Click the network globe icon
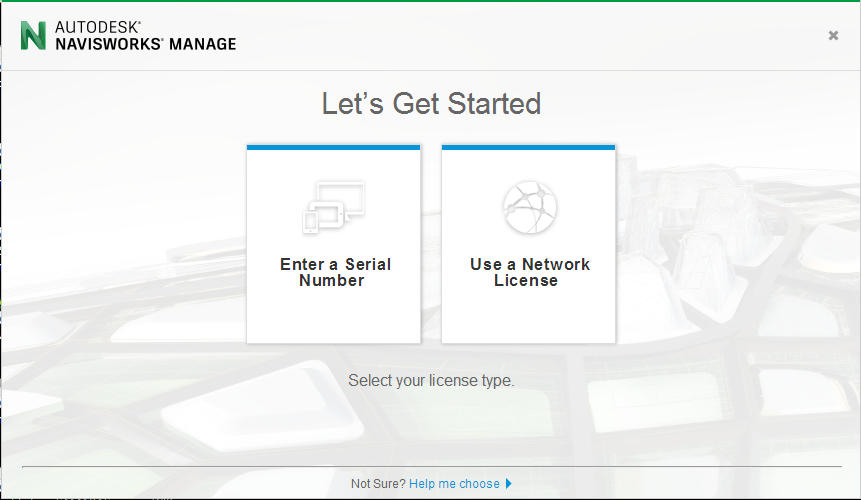The width and height of the screenshot is (861, 500). point(528,207)
